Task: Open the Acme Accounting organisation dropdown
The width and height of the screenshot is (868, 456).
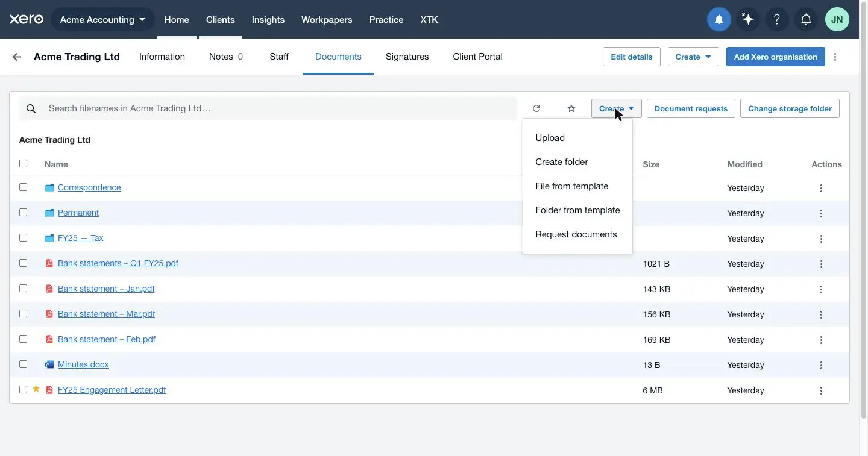Action: (x=103, y=20)
